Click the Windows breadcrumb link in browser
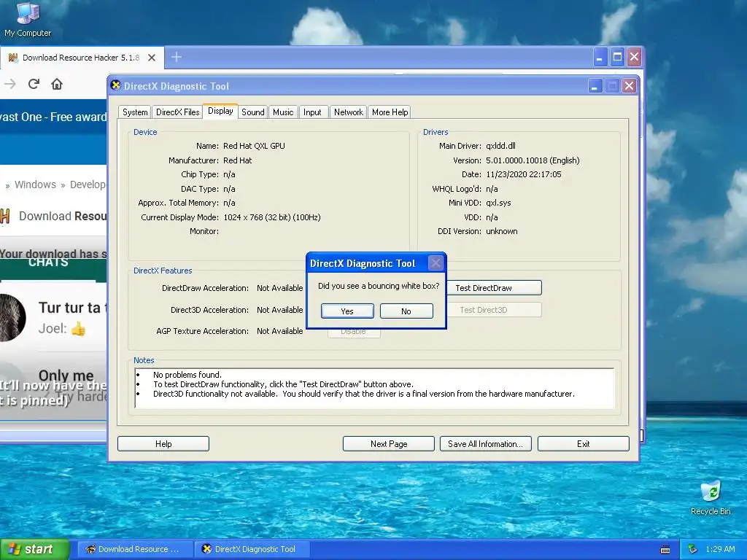 pyautogui.click(x=35, y=184)
